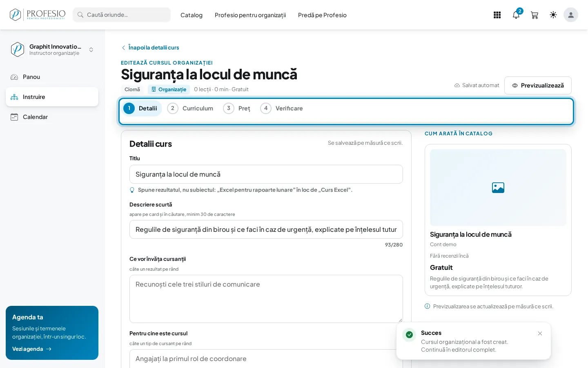Edit the Titlu input field
The image size is (588, 368).
click(x=266, y=174)
